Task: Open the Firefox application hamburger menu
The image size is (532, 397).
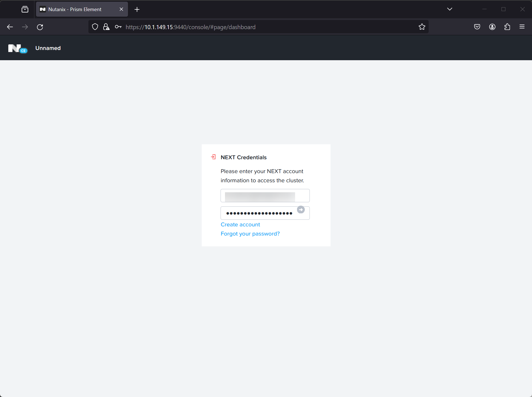Action: (x=522, y=27)
